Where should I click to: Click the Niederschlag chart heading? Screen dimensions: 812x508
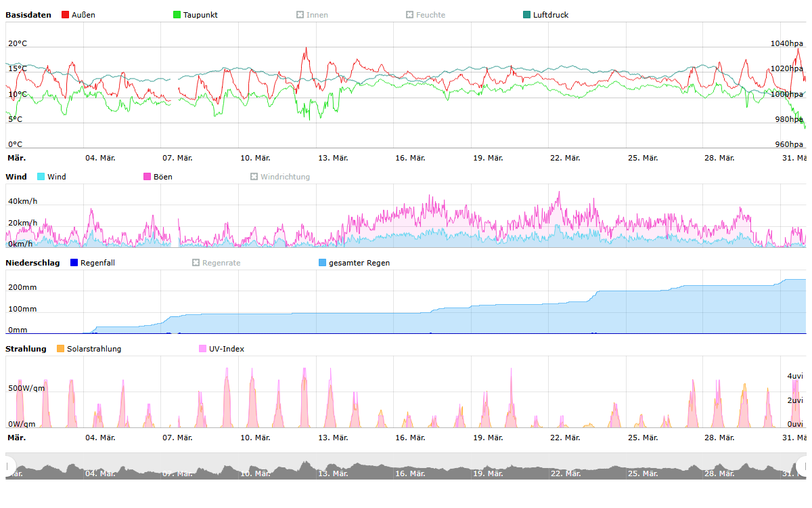pyautogui.click(x=32, y=263)
